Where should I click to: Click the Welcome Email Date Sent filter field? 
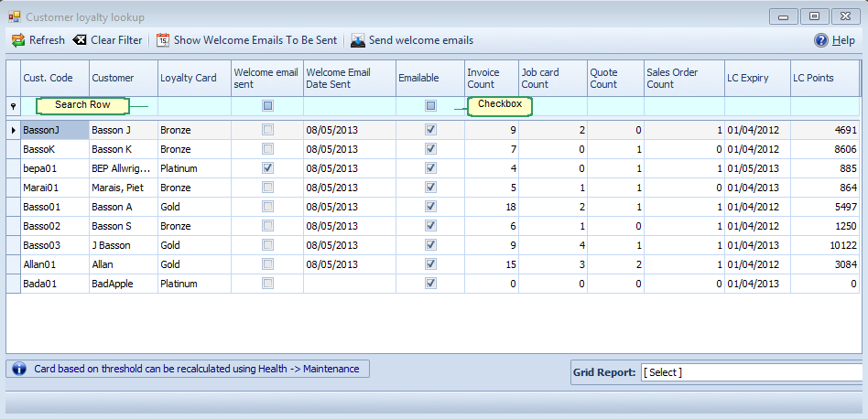click(349, 106)
